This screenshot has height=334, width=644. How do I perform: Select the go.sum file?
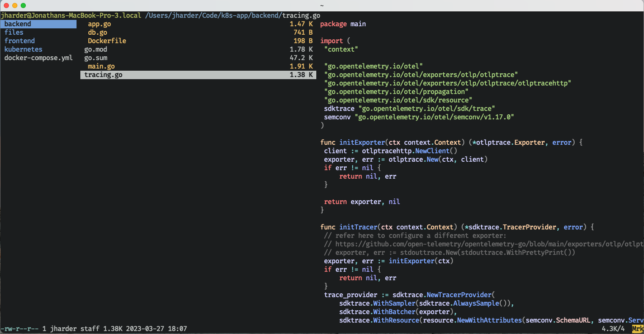click(96, 58)
